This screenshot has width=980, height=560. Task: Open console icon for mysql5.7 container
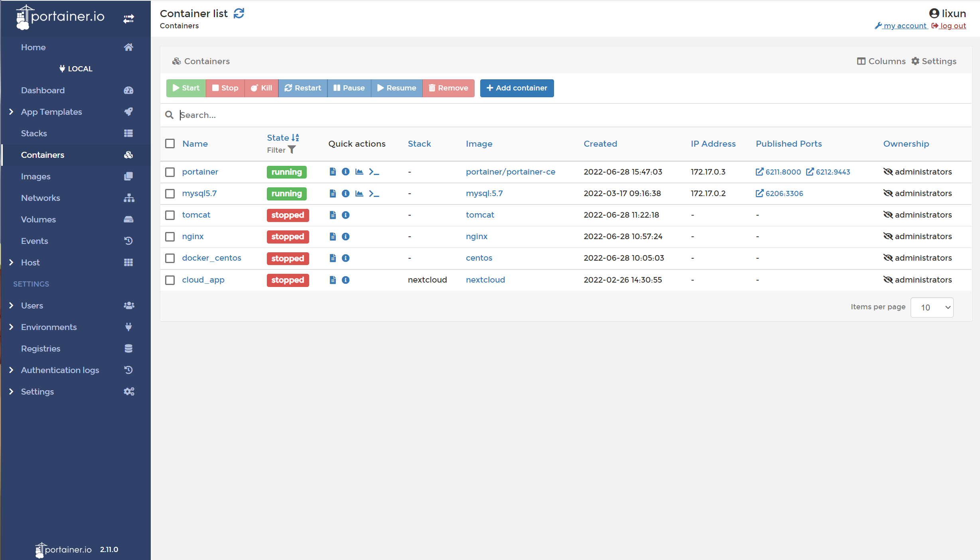point(374,193)
